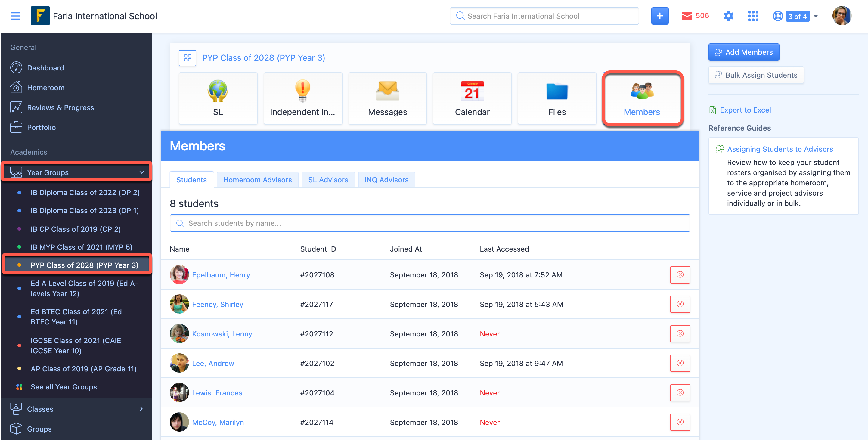The height and width of the screenshot is (440, 868).
Task: Open Lee, Andrew student profile
Action: coord(212,363)
